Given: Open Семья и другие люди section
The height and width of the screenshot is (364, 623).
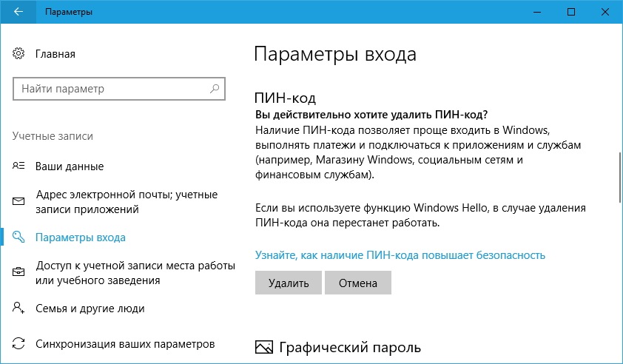Looking at the screenshot, I should (90, 309).
